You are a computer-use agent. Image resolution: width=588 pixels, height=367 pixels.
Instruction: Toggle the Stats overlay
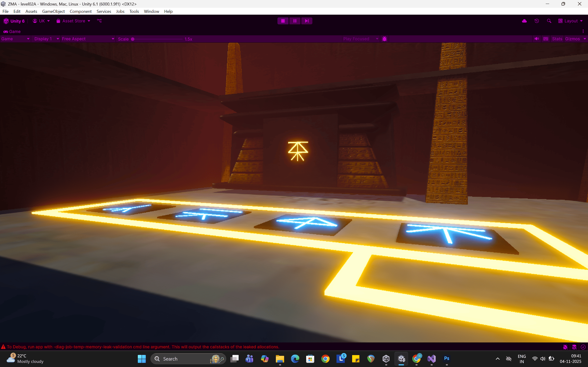tap(557, 39)
